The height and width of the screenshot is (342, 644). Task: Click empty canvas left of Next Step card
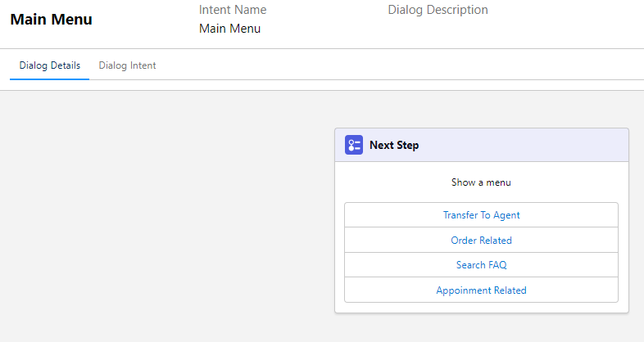point(164,213)
